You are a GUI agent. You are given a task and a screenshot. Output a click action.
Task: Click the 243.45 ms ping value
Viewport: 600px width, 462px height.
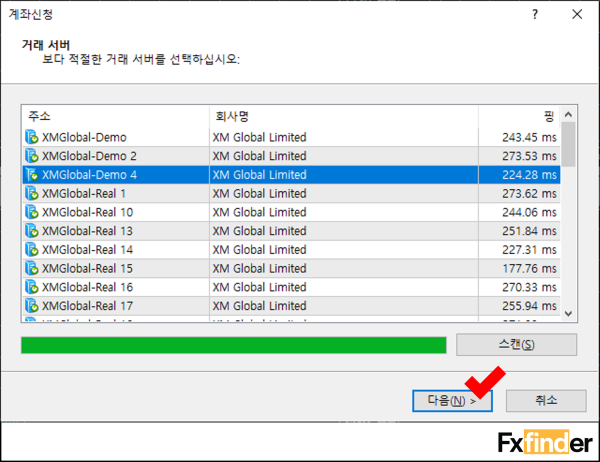[x=529, y=137]
